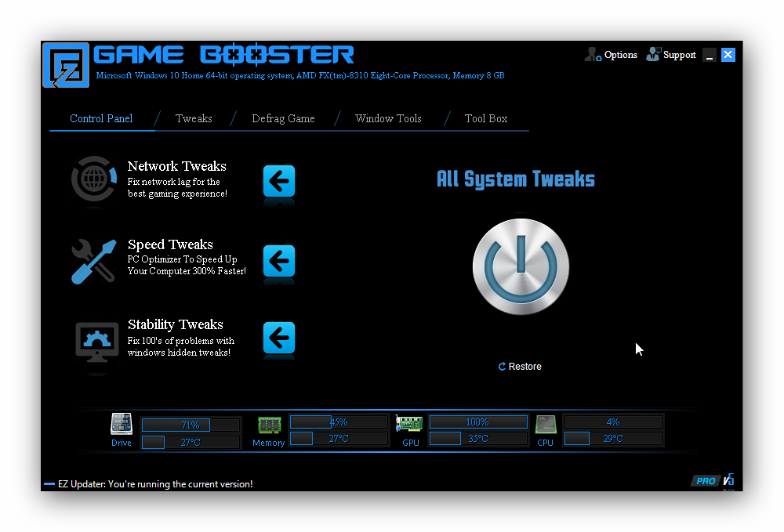Click the EZ Game Booster logo
This screenshot has height=532, width=784.
pos(66,65)
